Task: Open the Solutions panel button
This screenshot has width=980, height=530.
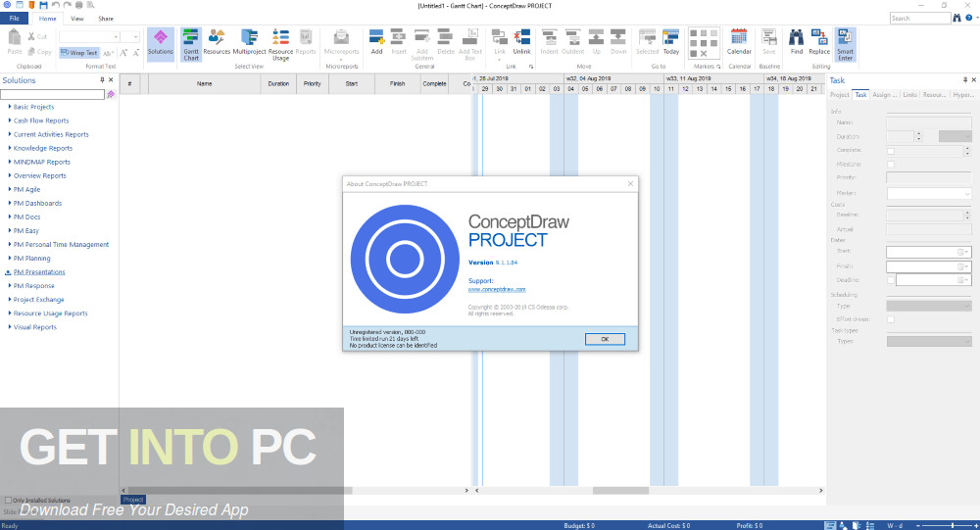Action: coord(161,44)
